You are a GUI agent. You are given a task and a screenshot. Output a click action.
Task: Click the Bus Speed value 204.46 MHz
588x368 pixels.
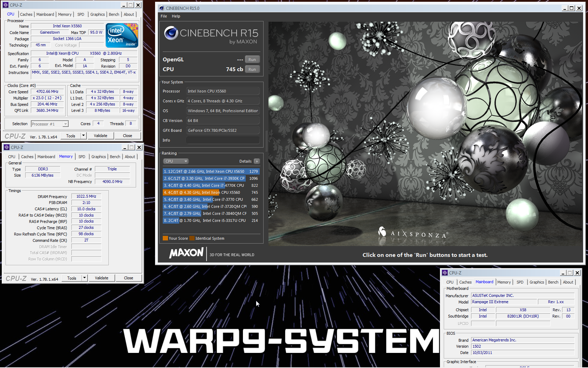click(x=47, y=104)
